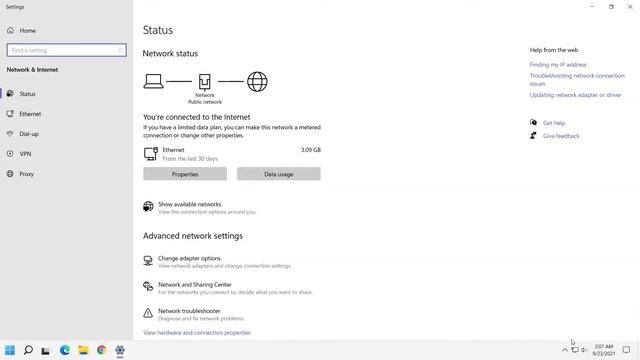
Task: Click the Network status heading
Action: [x=170, y=53]
